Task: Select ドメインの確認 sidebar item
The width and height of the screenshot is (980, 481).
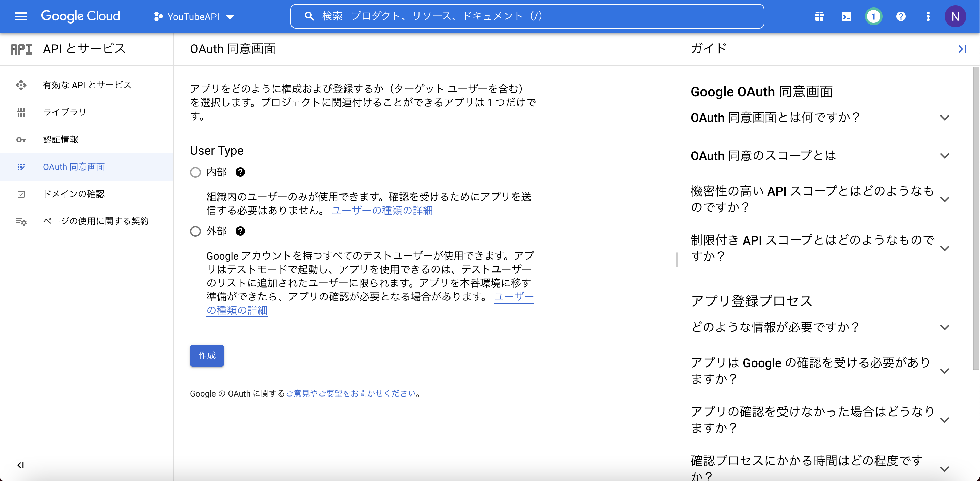Action: coord(75,194)
